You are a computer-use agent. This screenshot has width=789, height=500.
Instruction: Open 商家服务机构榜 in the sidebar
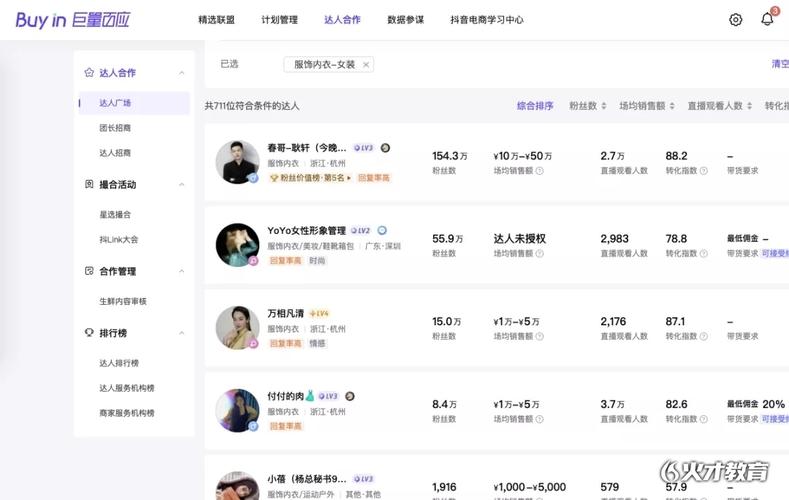coord(127,413)
